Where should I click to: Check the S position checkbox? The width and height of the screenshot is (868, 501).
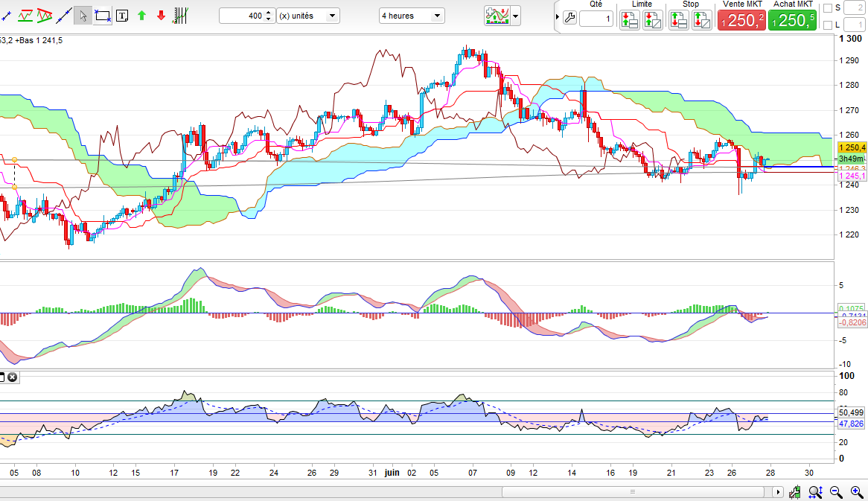point(828,8)
